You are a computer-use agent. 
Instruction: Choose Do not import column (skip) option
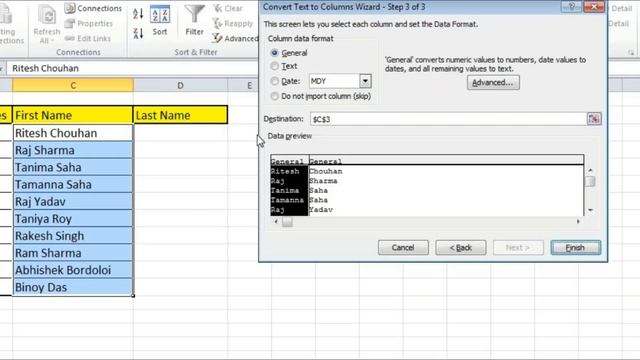[275, 96]
